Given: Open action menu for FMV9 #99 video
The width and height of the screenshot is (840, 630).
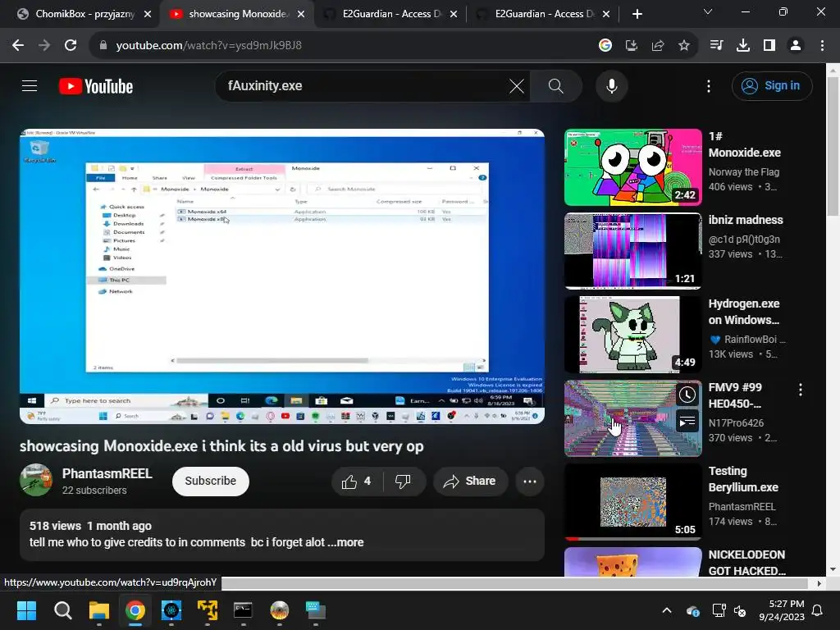Looking at the screenshot, I should (x=801, y=390).
